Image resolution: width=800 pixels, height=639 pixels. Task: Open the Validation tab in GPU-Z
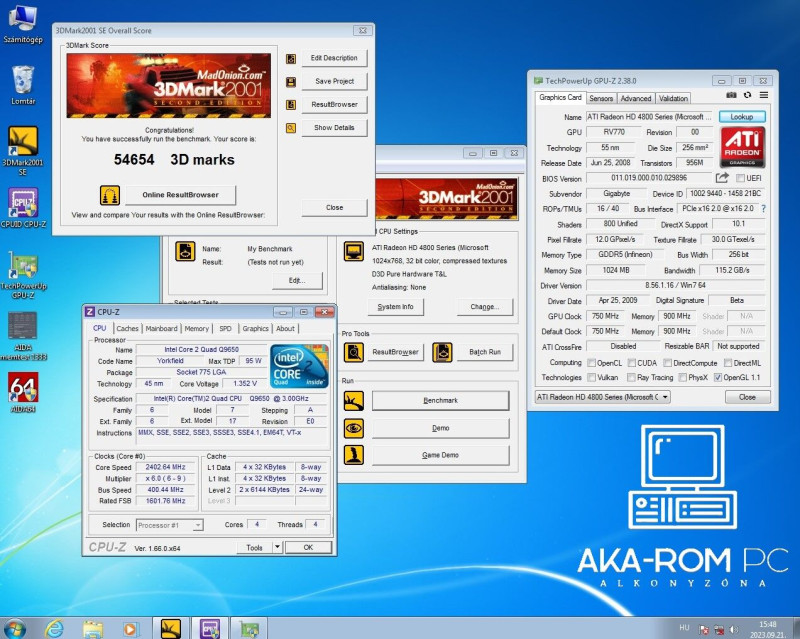[673, 99]
